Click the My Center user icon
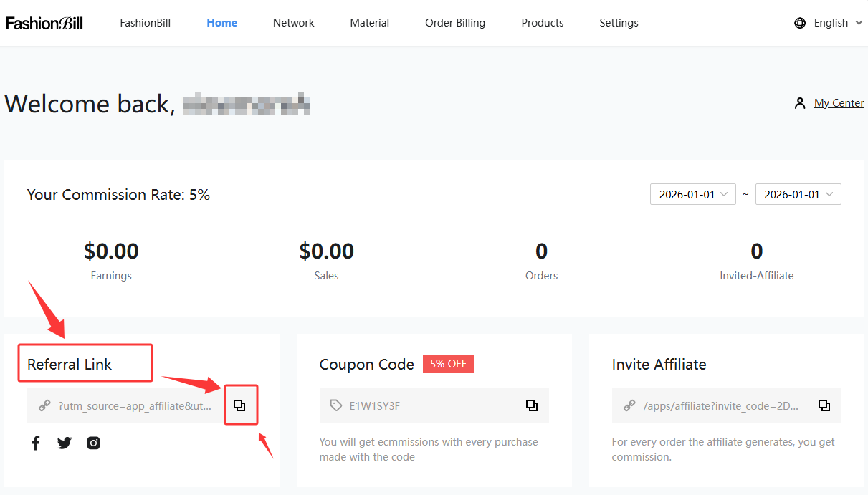The width and height of the screenshot is (868, 495). tap(800, 103)
